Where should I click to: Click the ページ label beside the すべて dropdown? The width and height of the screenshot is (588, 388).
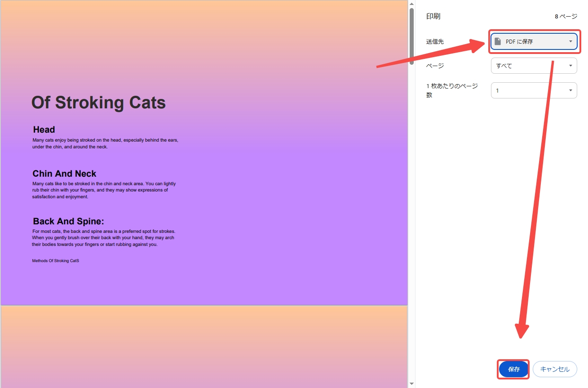click(x=435, y=66)
